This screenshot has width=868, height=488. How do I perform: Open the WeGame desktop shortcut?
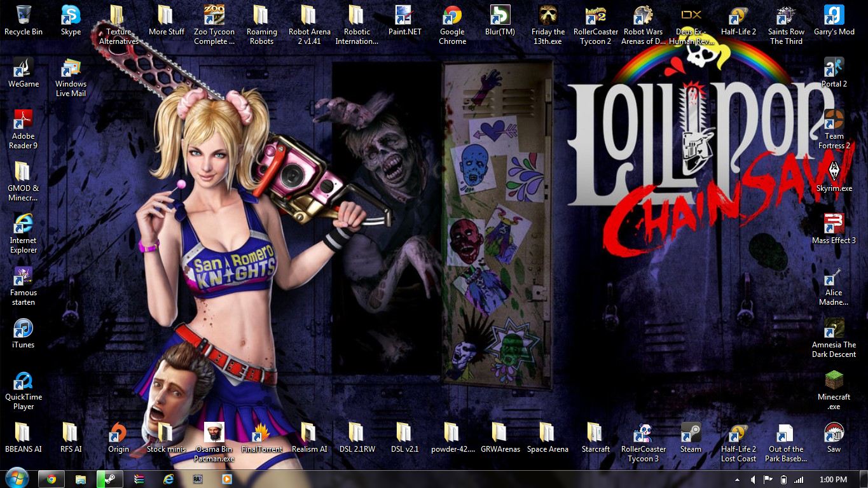24,72
